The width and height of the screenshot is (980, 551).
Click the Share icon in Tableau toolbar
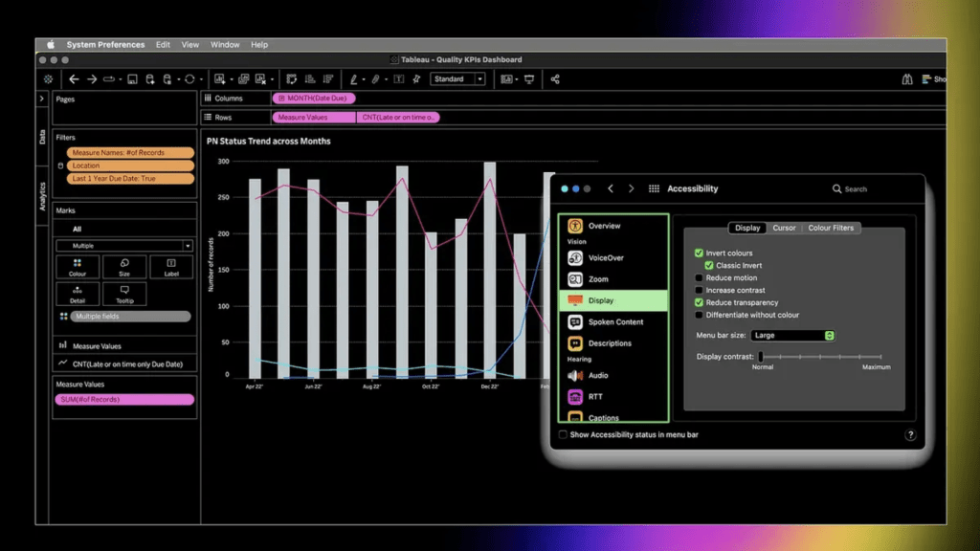[555, 79]
